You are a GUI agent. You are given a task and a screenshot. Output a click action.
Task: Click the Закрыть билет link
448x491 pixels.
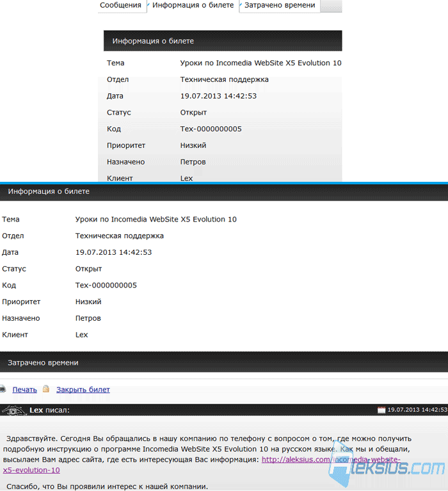83,390
